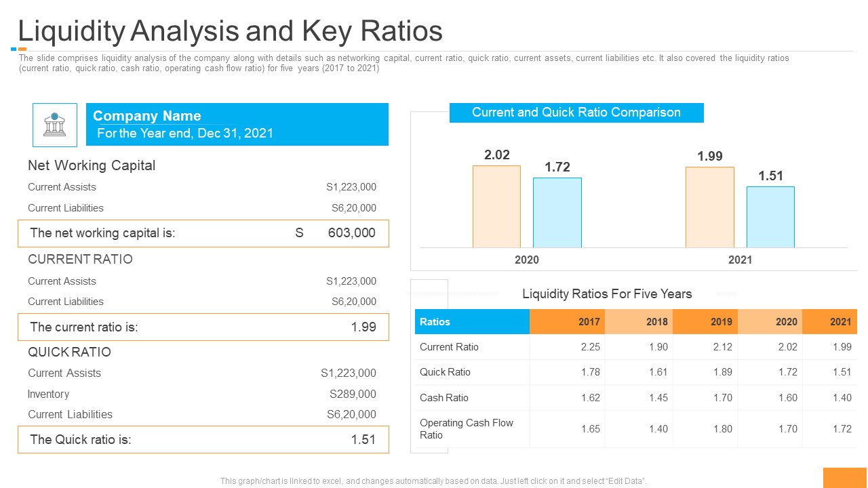Select the blue 2021 bar labeled 1.51
Image resolution: width=868 pixels, height=488 pixels.
pyautogui.click(x=770, y=217)
